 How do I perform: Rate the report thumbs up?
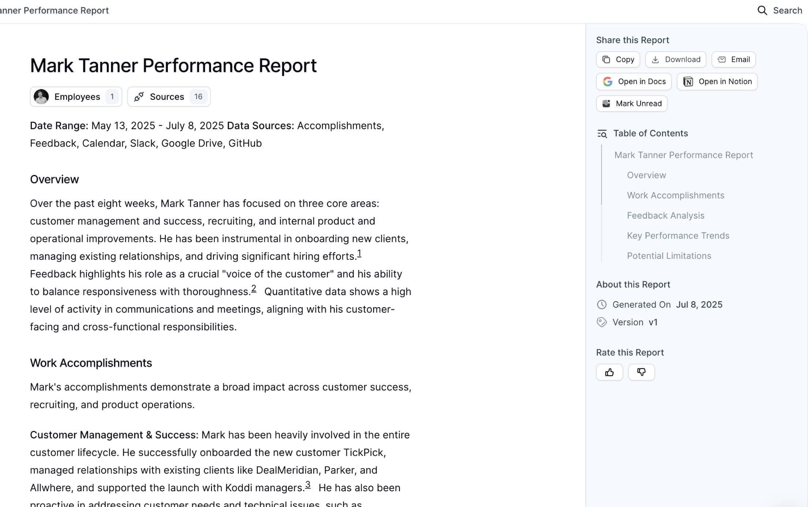(x=609, y=372)
